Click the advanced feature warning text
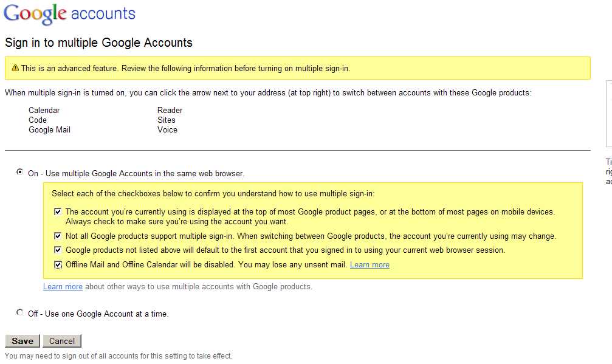Screen dimensions: 612x364 coord(186,68)
